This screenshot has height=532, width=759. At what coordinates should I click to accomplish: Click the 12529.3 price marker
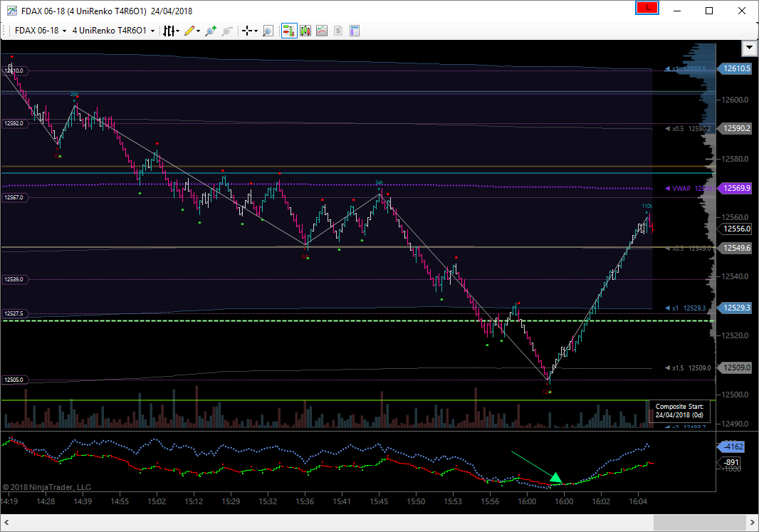click(736, 308)
